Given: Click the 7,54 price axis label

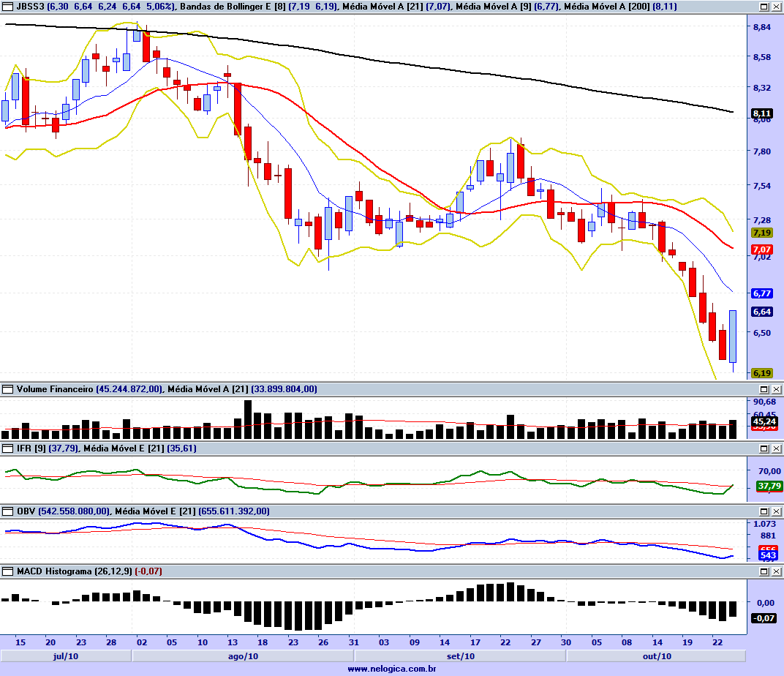Looking at the screenshot, I should (x=762, y=186).
